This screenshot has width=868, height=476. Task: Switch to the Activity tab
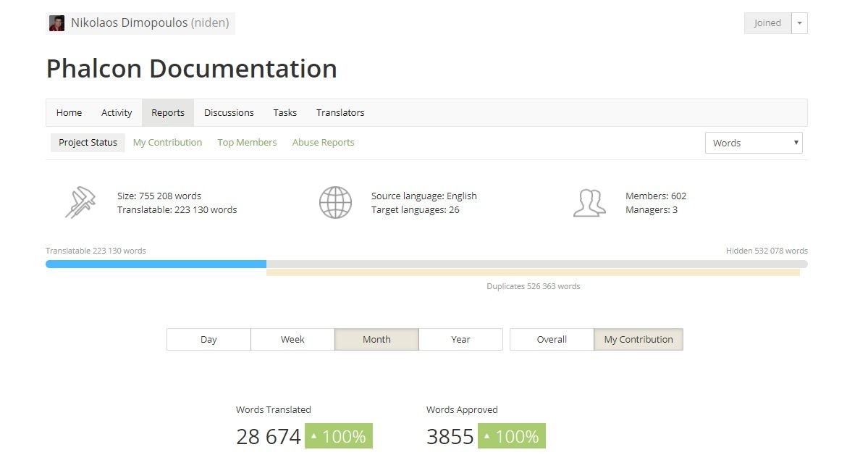[x=117, y=112]
